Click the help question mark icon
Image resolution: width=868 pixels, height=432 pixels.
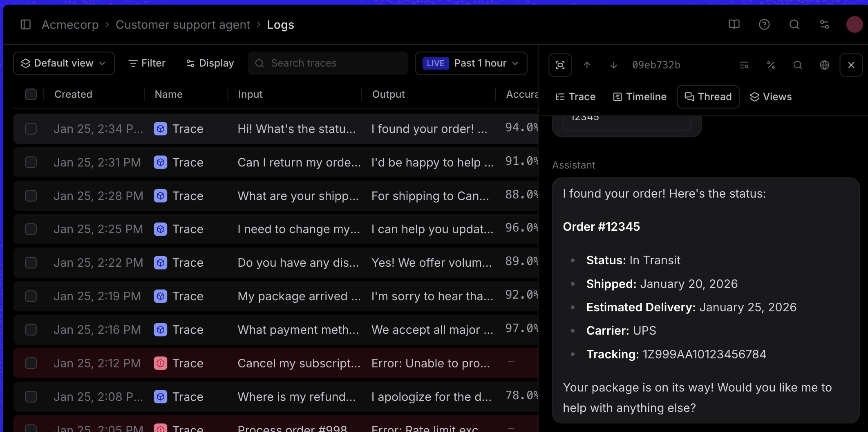764,25
